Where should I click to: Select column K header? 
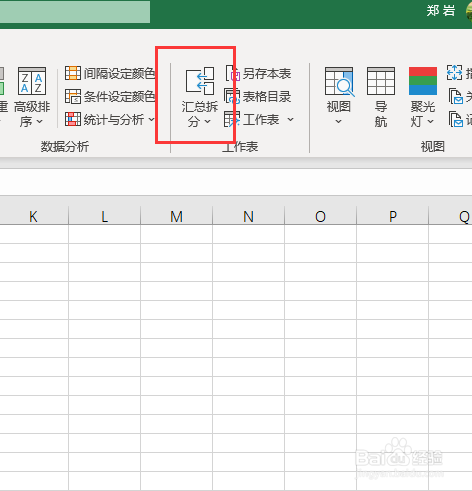(x=34, y=216)
